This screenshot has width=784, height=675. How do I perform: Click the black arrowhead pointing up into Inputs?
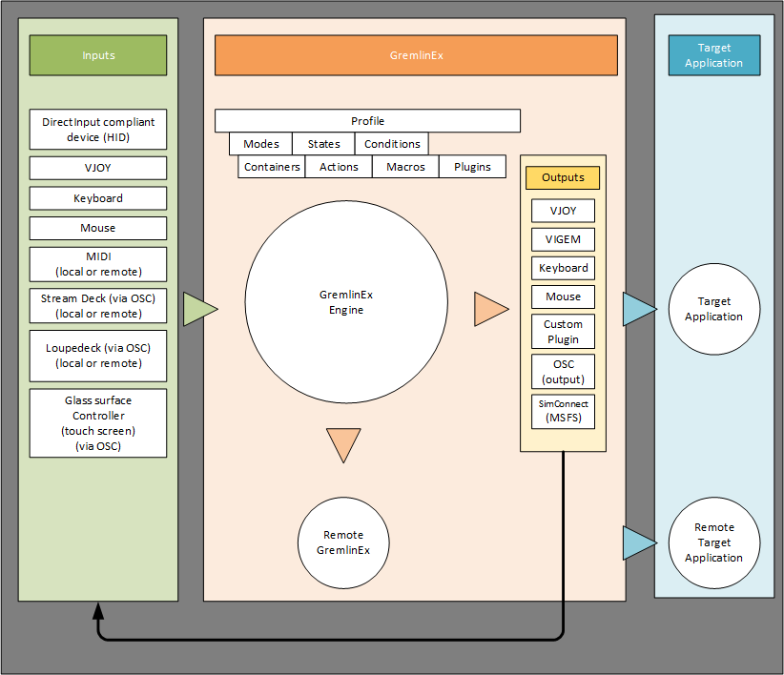(98, 611)
